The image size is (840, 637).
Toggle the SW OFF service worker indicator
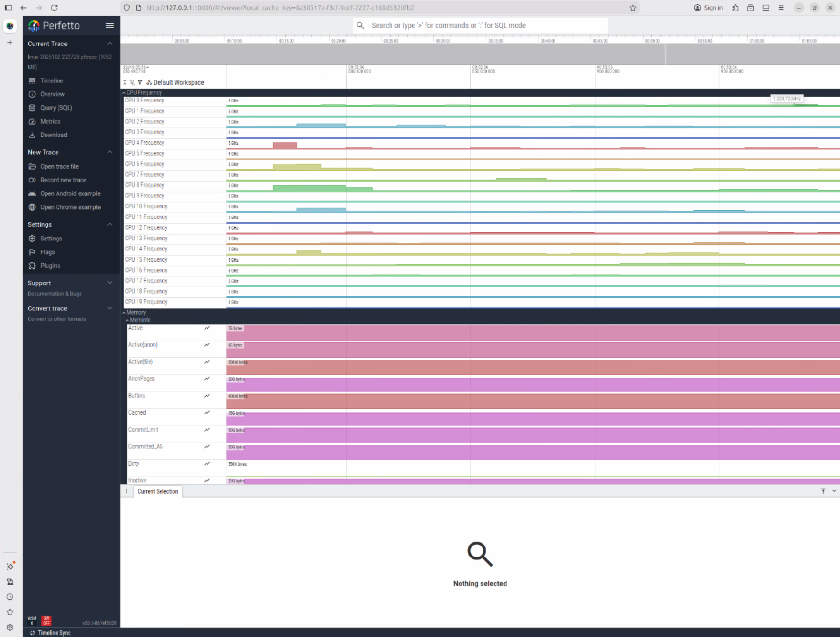[x=46, y=621]
